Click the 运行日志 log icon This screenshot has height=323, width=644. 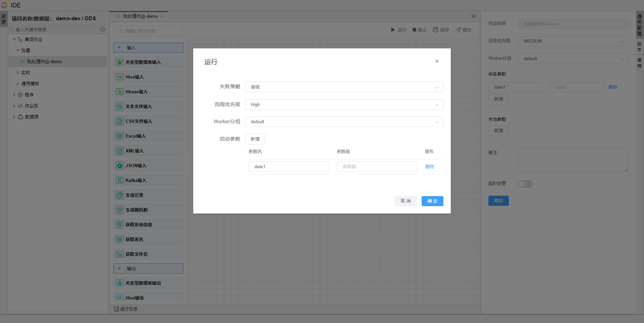pyautogui.click(x=116, y=309)
